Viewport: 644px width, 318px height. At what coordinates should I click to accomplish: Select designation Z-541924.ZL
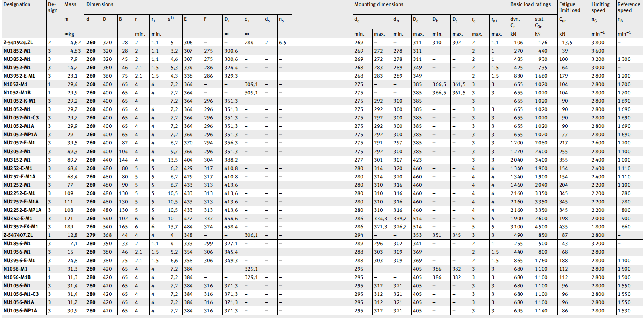click(18, 43)
